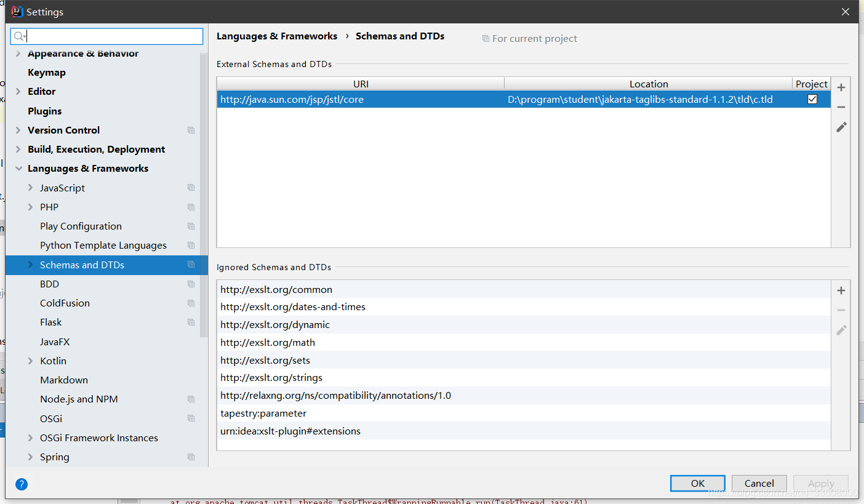Expand the Version Control section
The width and height of the screenshot is (864, 504).
[x=18, y=130]
